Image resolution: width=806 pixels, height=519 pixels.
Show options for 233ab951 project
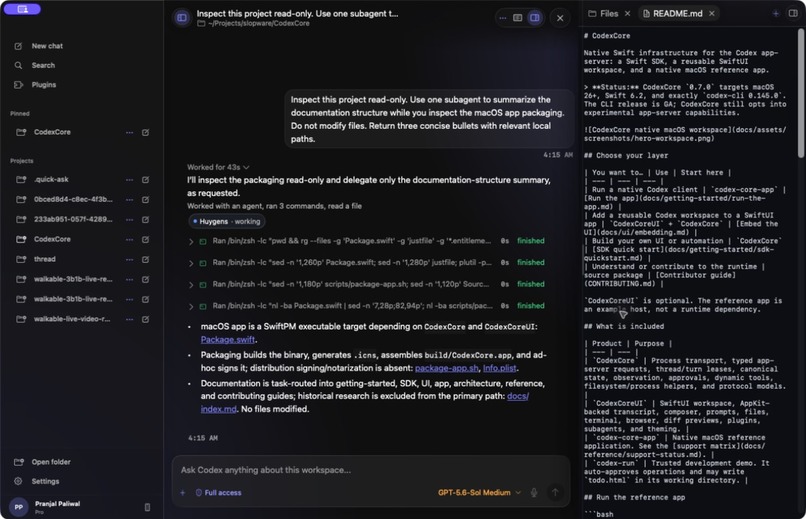(x=129, y=219)
